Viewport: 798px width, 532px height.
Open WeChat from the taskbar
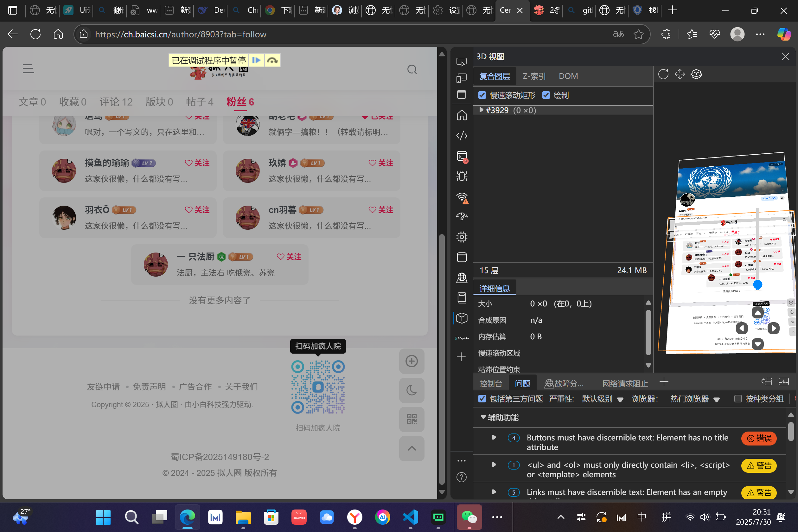469,517
